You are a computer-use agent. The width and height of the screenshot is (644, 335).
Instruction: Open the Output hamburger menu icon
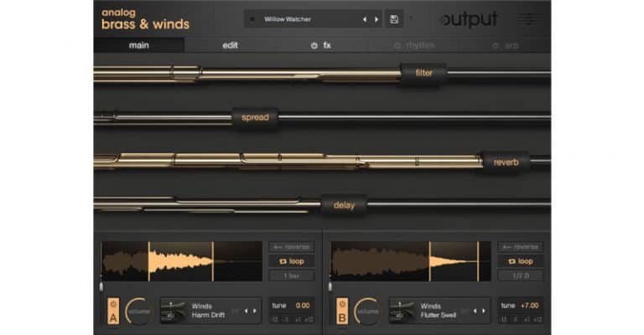coord(528,19)
